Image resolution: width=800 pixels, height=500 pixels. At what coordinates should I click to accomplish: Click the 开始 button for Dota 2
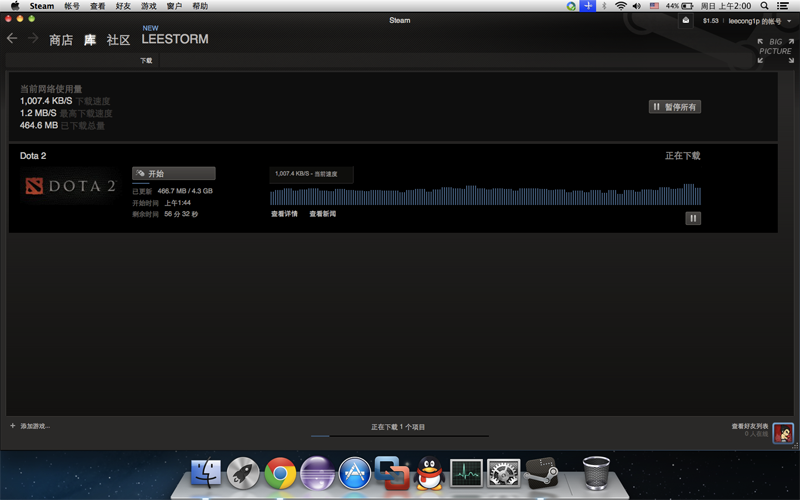pos(173,173)
